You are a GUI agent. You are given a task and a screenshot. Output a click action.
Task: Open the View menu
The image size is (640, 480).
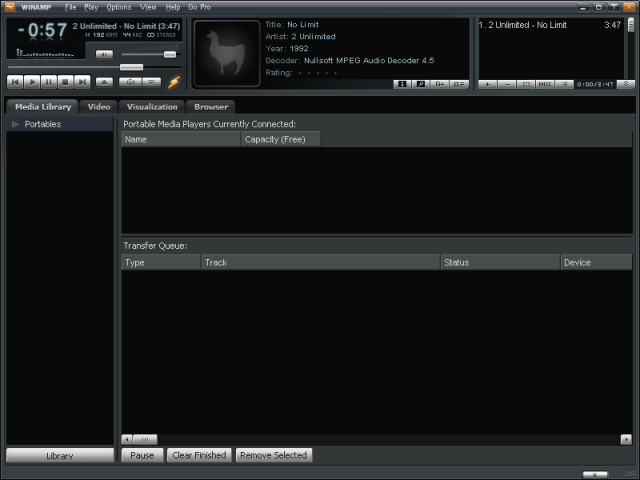(x=148, y=7)
